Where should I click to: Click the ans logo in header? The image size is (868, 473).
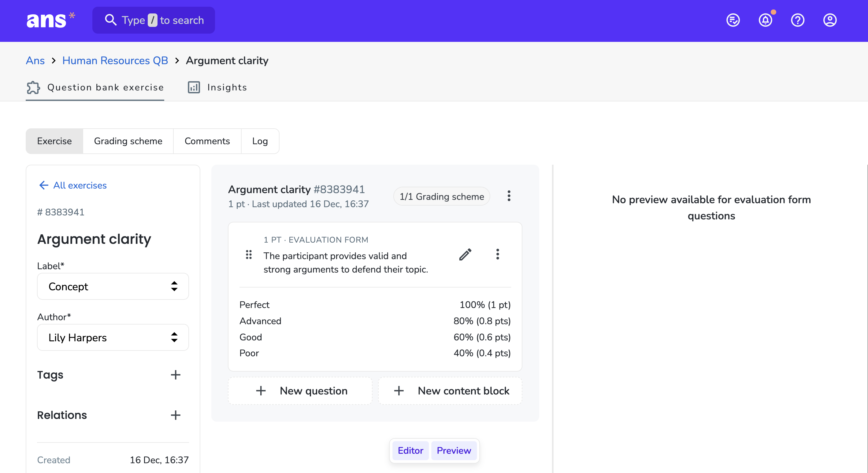pos(50,20)
